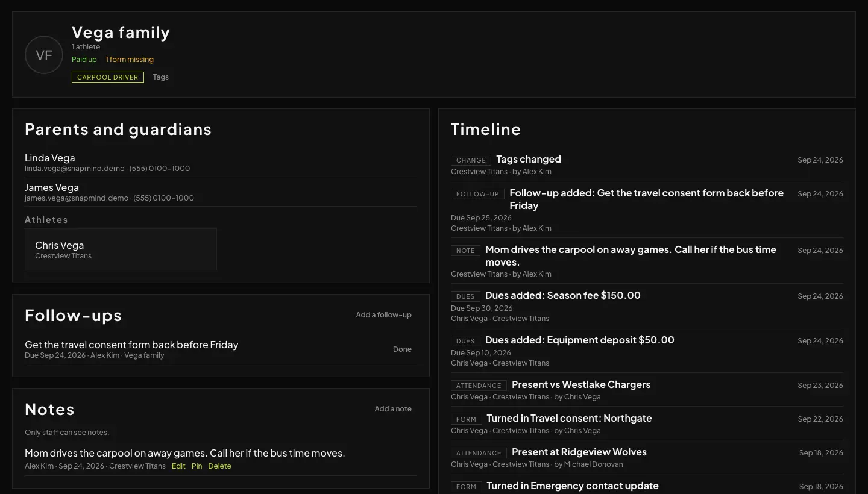The width and height of the screenshot is (868, 494).
Task: Open 'Turned in Travel consent: Northgate' entry
Action: 569,418
